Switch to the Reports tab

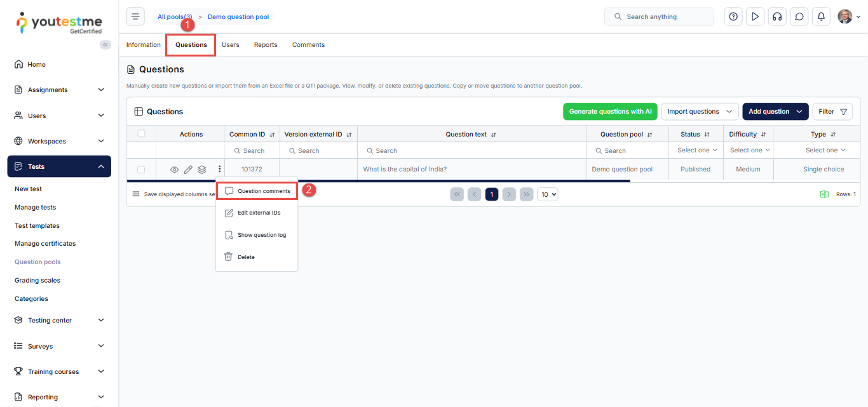click(266, 45)
